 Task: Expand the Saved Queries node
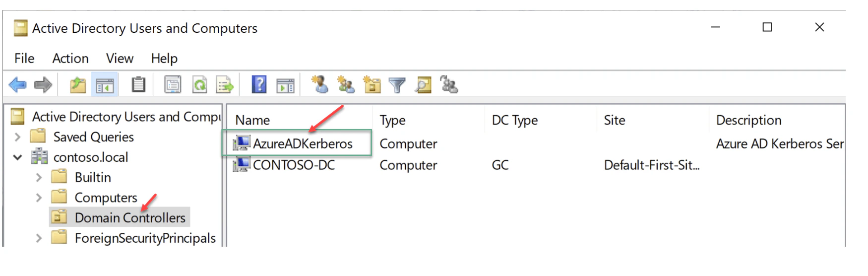pos(18,137)
